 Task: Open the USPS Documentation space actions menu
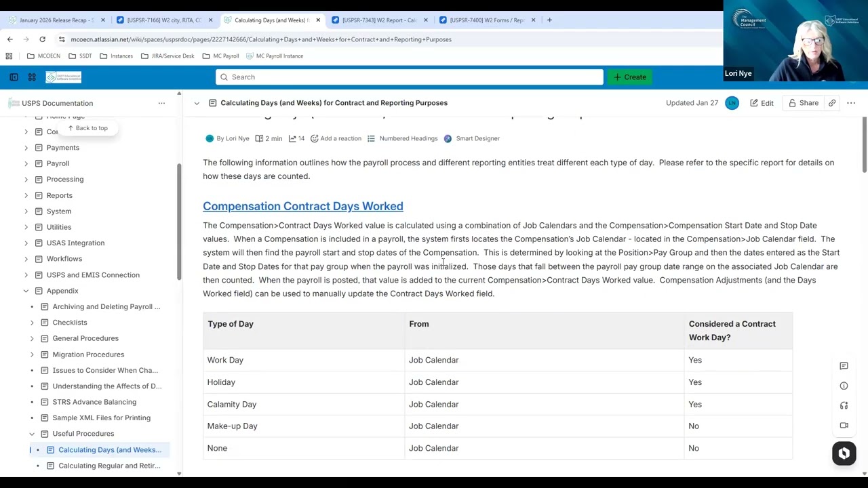pyautogui.click(x=161, y=103)
